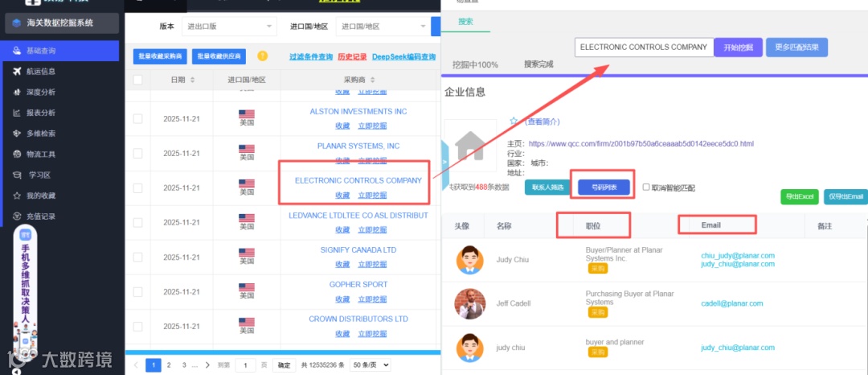Go to the previous page arrow
The image size is (868, 375).
[136, 365]
